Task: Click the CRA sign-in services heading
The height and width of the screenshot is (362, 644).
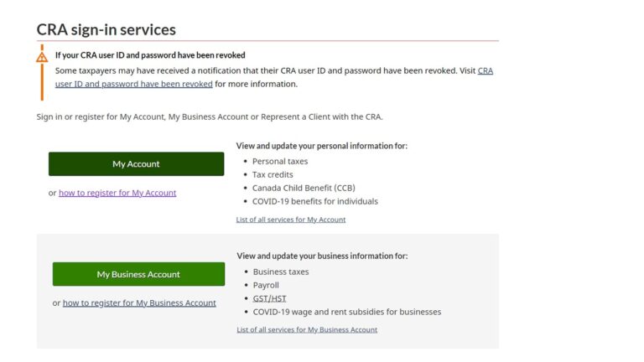Action: click(106, 29)
